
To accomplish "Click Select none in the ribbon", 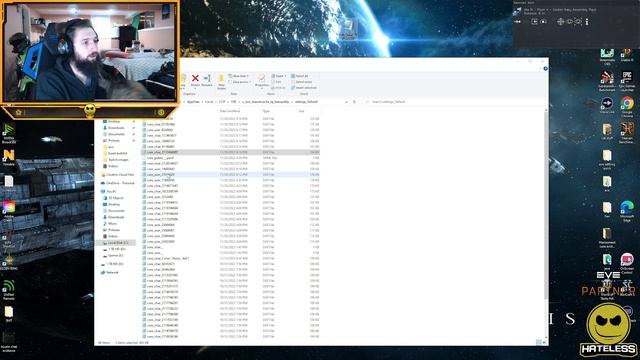I will pyautogui.click(x=302, y=82).
